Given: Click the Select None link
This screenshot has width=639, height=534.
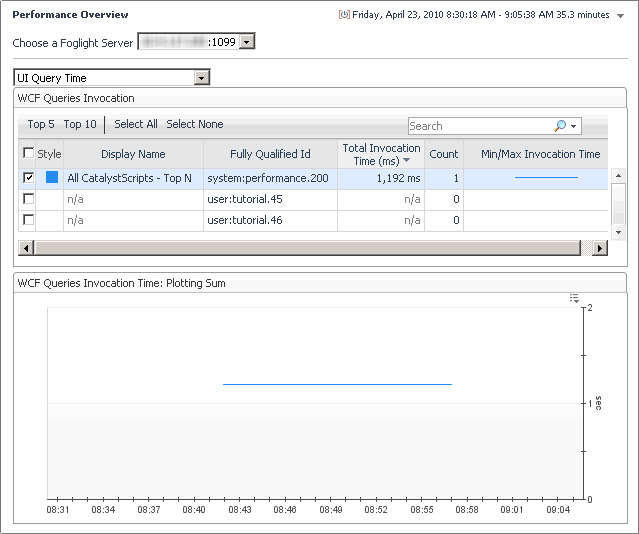Looking at the screenshot, I should tap(195, 124).
